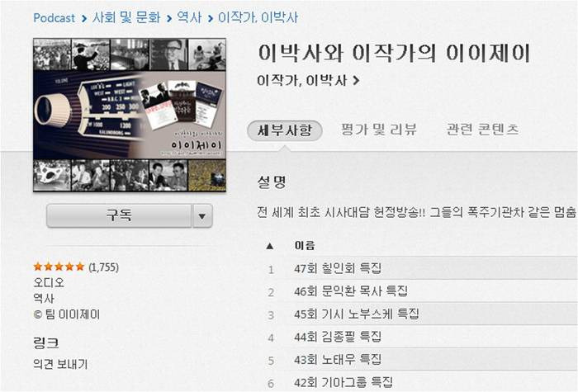578x392 pixels.
Task: Switch to the 평가 및 리뷰 tab
Action: coord(378,130)
